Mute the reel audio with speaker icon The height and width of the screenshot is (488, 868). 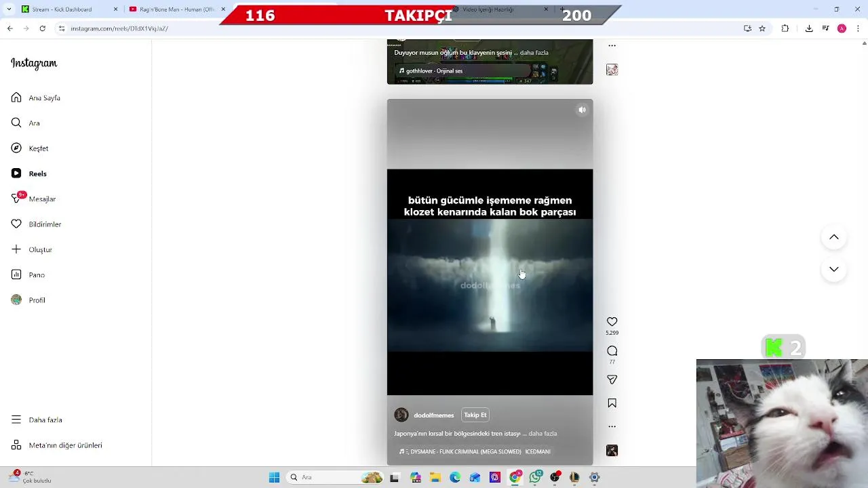point(582,110)
